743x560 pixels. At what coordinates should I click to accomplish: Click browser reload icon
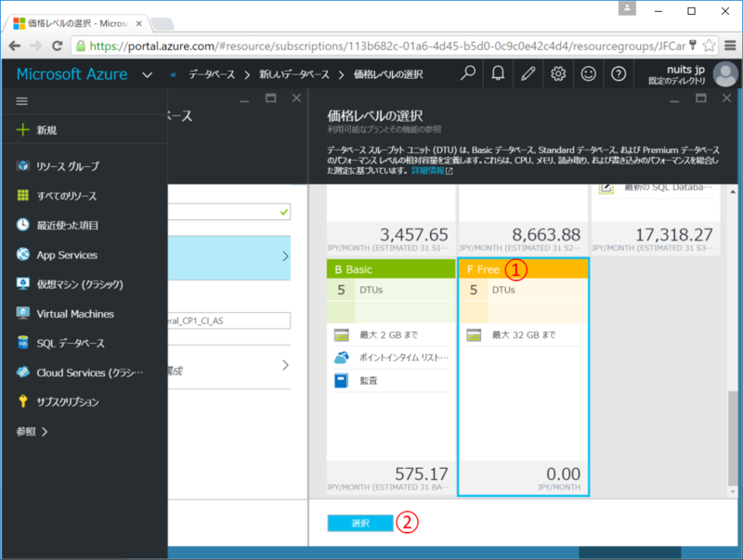point(58,46)
